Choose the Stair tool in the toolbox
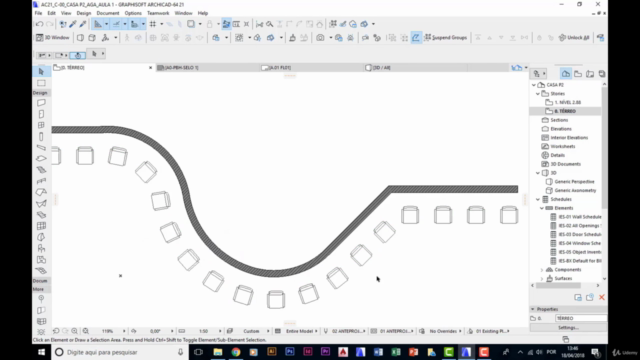Viewport: 640px width, 360px height. tap(41, 170)
